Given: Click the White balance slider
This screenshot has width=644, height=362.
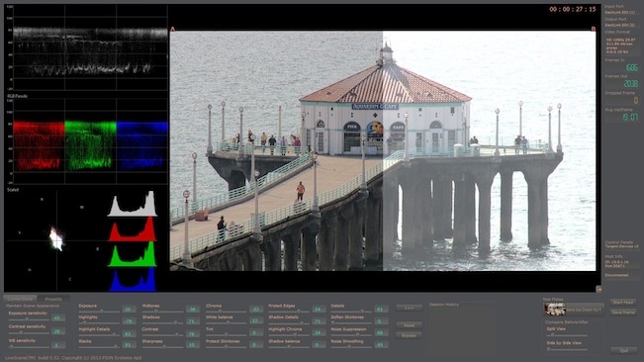Looking at the screenshot, I should 227,322.
